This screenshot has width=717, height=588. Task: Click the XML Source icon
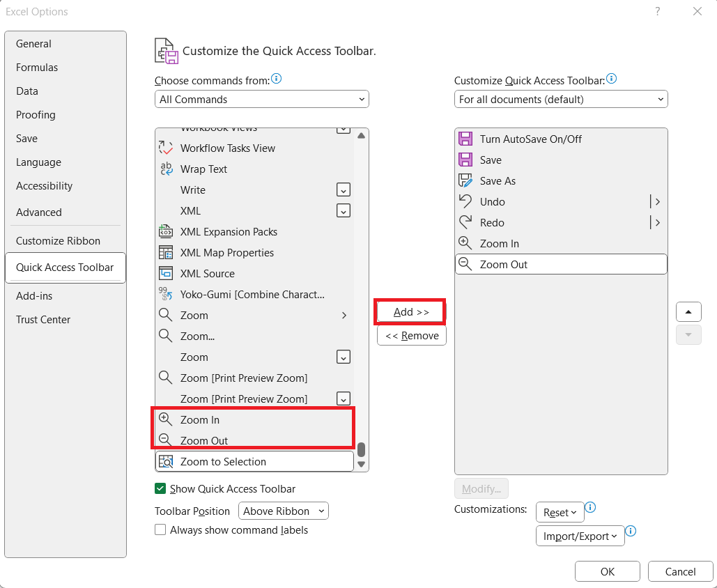click(165, 273)
